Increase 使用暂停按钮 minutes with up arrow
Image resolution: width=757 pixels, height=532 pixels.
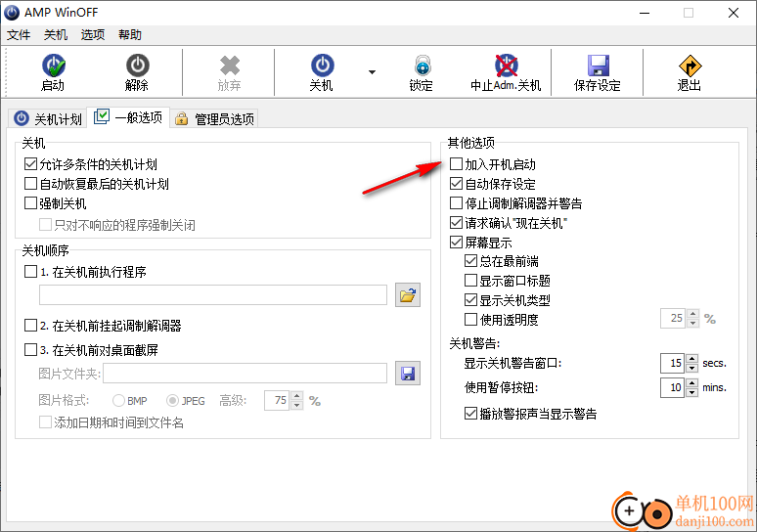coord(691,383)
